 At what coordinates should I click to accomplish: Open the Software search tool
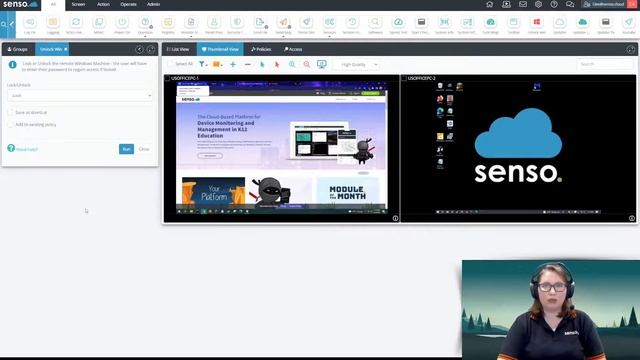pos(375,24)
